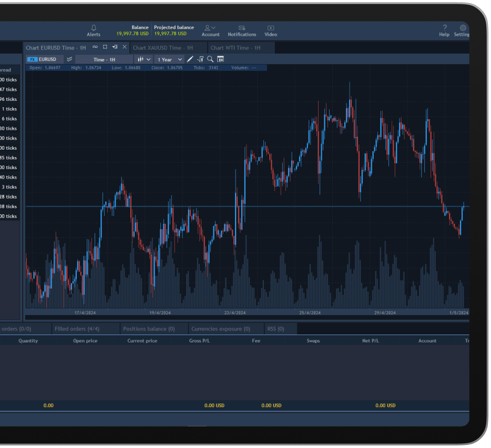Click the Open: 1.06697 value in chart header
This screenshot has width=491, height=448.
pyautogui.click(x=45, y=68)
